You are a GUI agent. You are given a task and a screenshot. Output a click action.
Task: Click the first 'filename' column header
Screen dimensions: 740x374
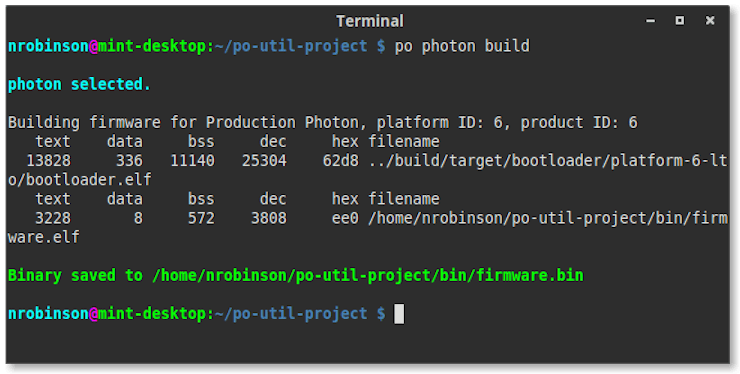tap(404, 141)
